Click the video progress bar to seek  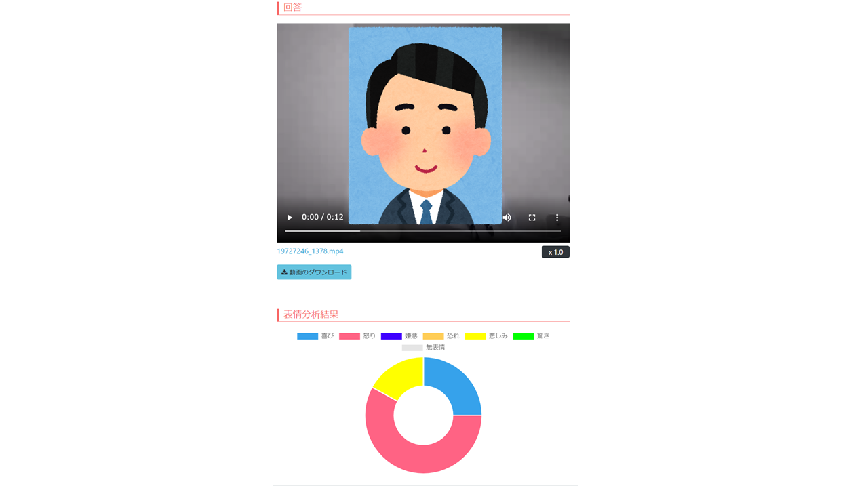423,231
